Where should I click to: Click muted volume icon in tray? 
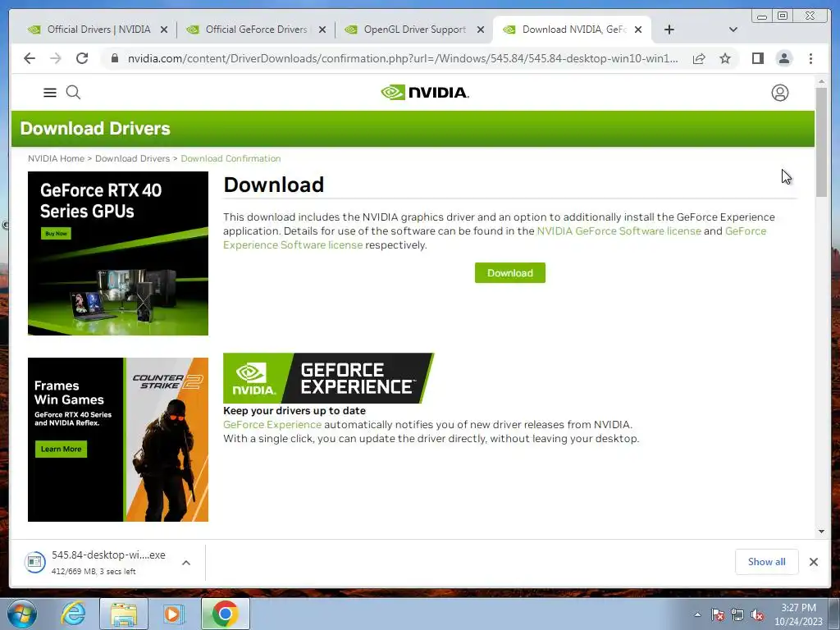757,615
